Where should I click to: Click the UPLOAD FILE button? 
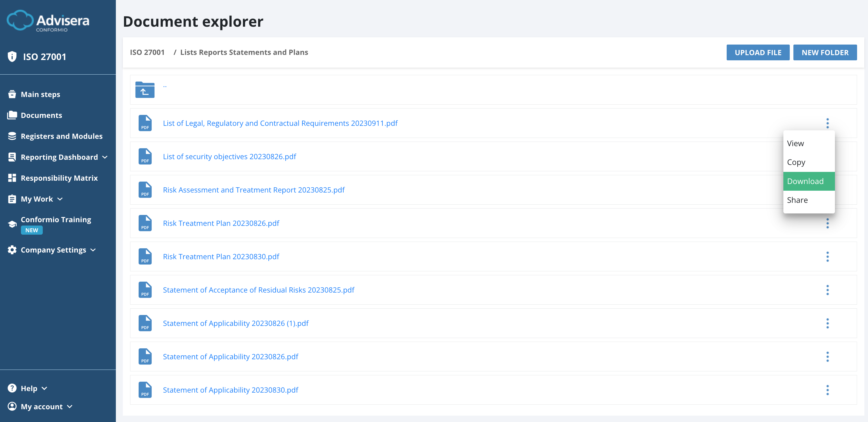click(758, 52)
